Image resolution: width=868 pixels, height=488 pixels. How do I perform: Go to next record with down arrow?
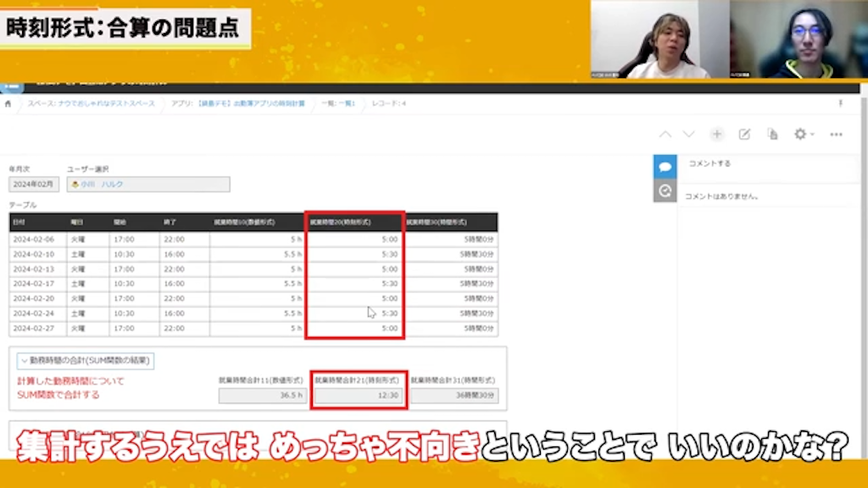688,135
